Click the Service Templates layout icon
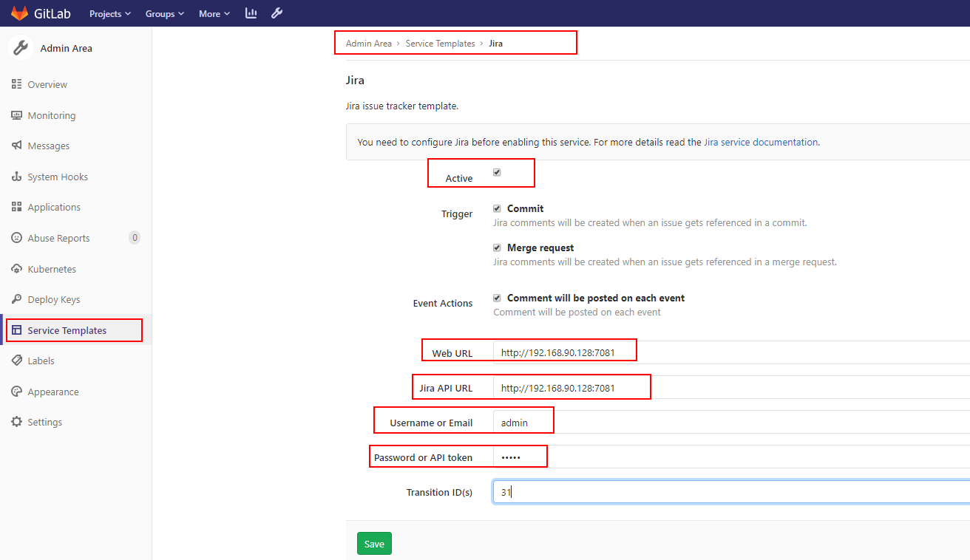Viewport: 970px width, 560px height. [x=16, y=330]
